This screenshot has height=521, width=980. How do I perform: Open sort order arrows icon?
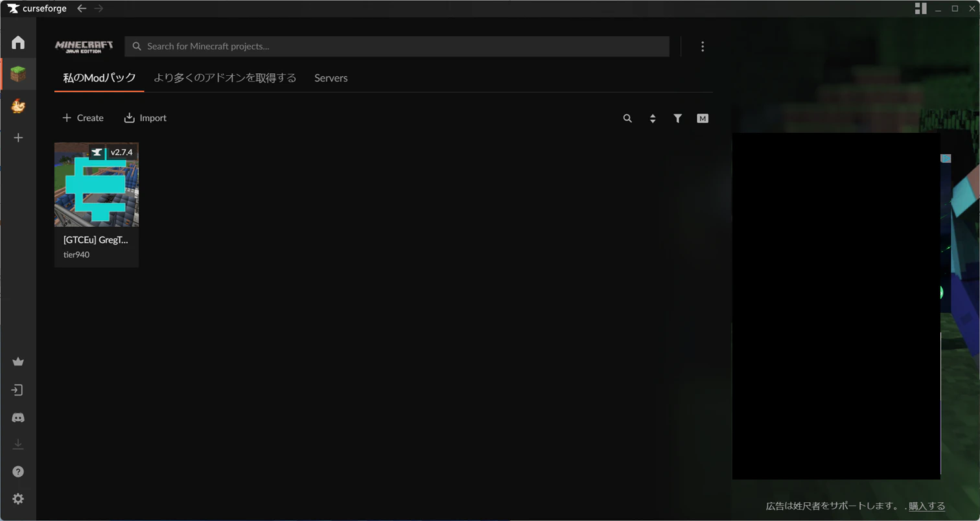pyautogui.click(x=653, y=119)
